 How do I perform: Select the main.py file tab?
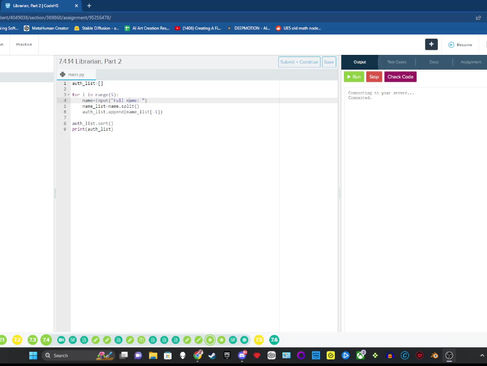pos(76,74)
